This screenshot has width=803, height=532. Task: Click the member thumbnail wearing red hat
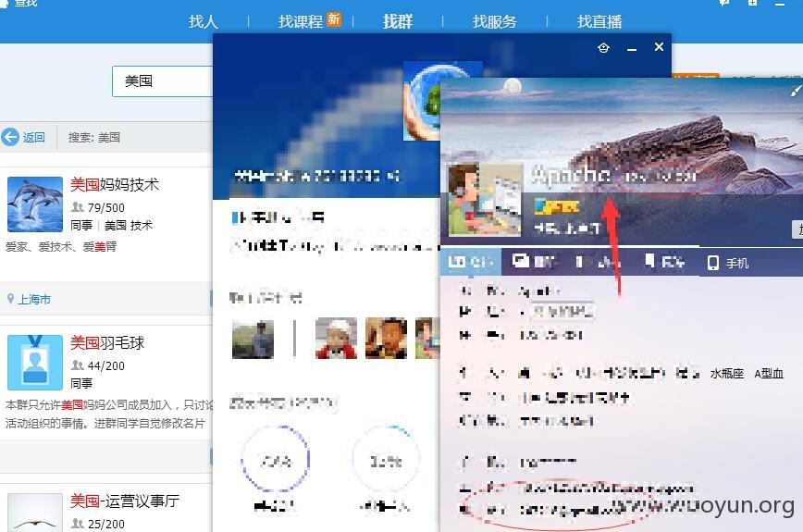click(x=336, y=338)
